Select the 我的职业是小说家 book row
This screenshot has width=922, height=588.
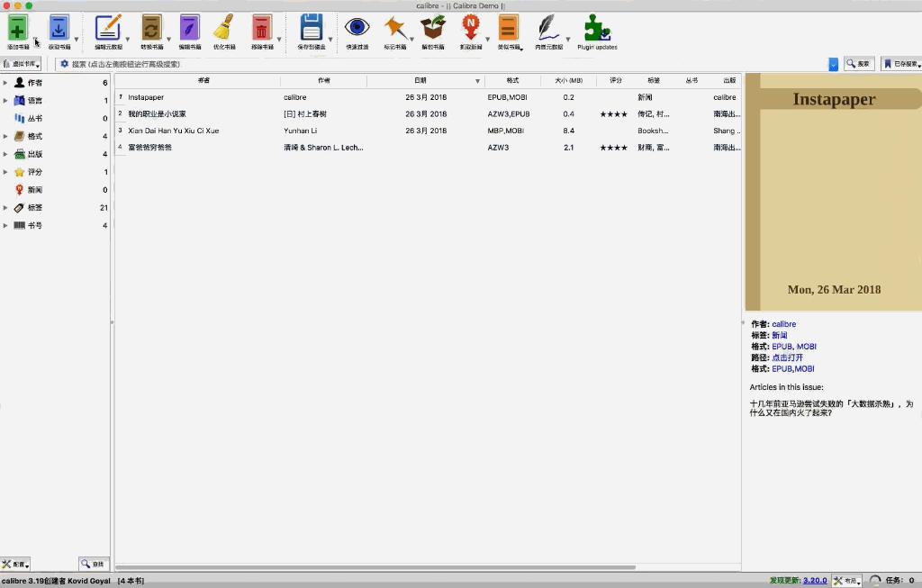point(428,114)
